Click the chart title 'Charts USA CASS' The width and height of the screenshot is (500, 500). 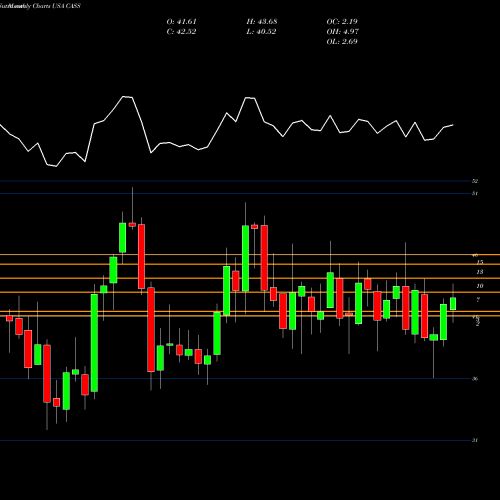coord(57,6)
